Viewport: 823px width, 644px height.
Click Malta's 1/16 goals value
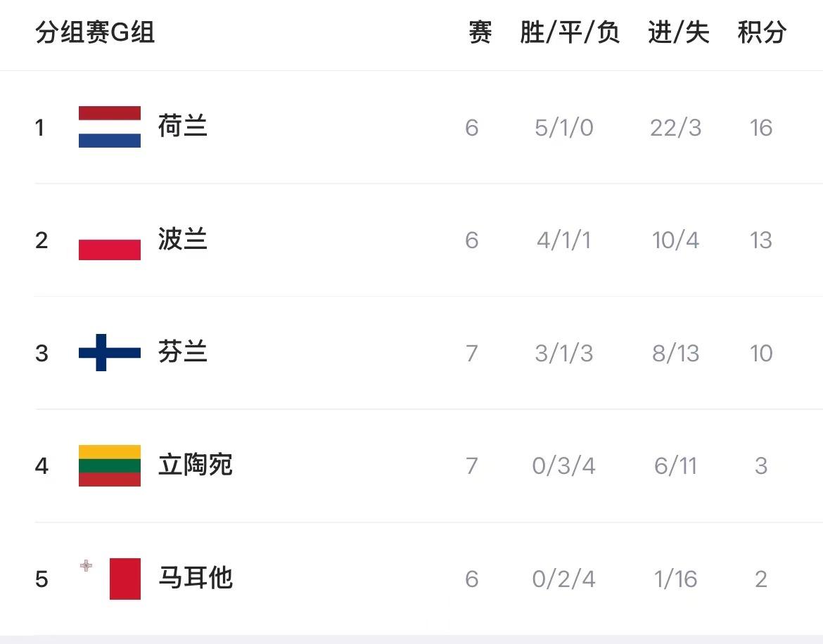point(675,579)
